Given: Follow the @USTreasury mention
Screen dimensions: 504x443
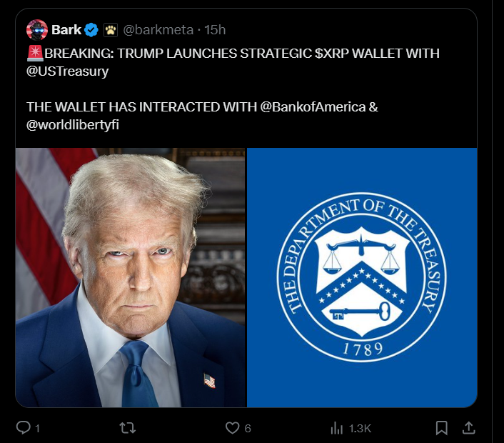Looking at the screenshot, I should click(68, 71).
